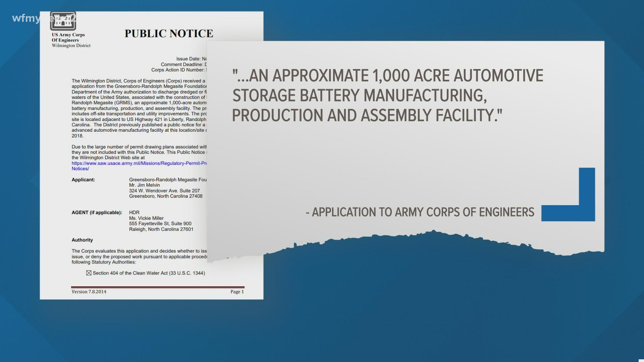Select '324 W. Wendover Ave. Suite 207'
Screen dimensions: 644x362
(164, 191)
